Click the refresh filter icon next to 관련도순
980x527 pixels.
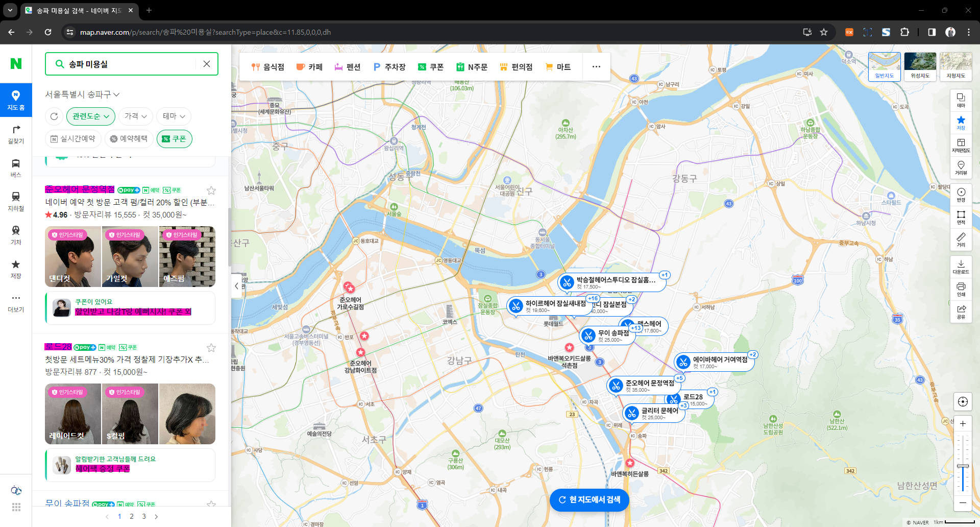point(54,116)
